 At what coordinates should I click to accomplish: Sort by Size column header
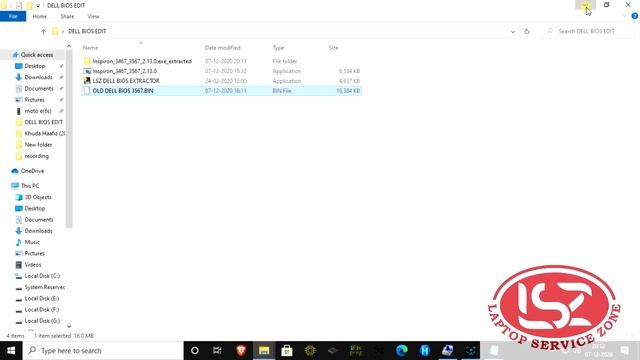pos(333,48)
